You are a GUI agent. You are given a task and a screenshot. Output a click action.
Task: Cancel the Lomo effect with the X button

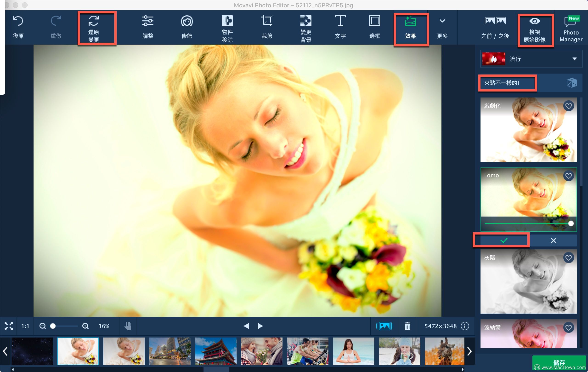[x=553, y=240]
